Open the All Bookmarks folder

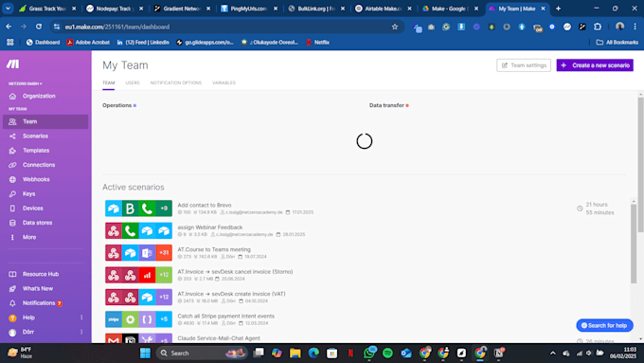(617, 43)
